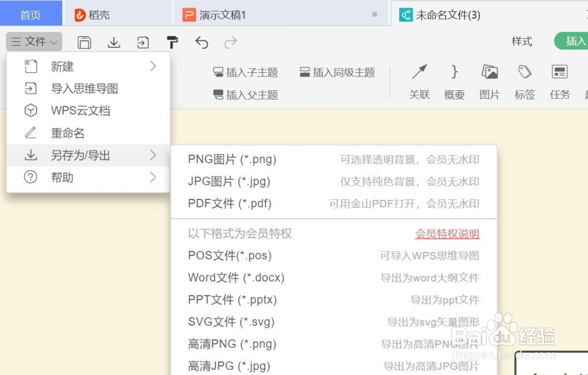Choose 导入思维导图 menu entry

point(89,89)
